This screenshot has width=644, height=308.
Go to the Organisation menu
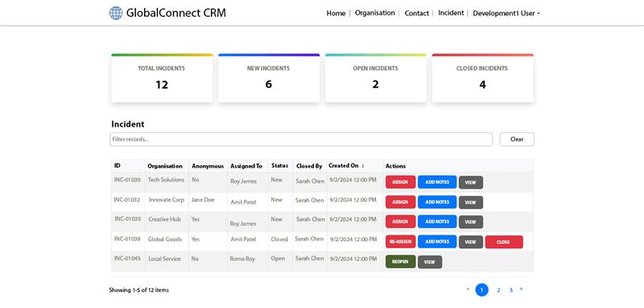(375, 13)
